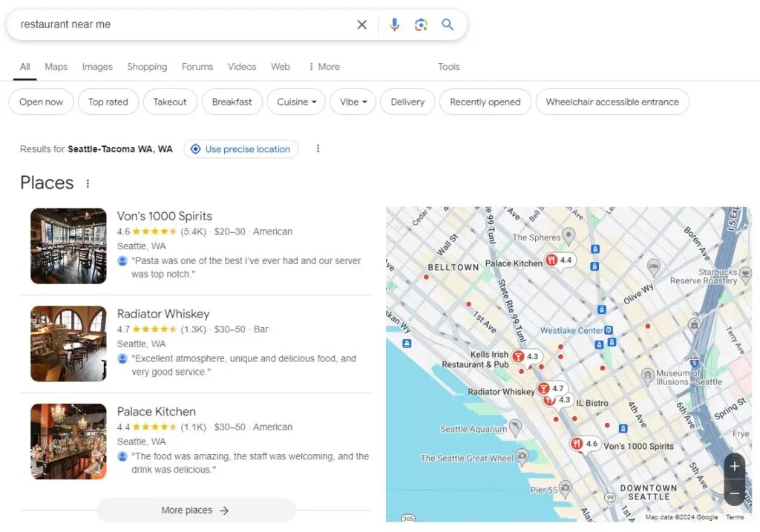Toggle Wheelchair accessible entrance filter
The width and height of the screenshot is (760, 532).
point(612,102)
